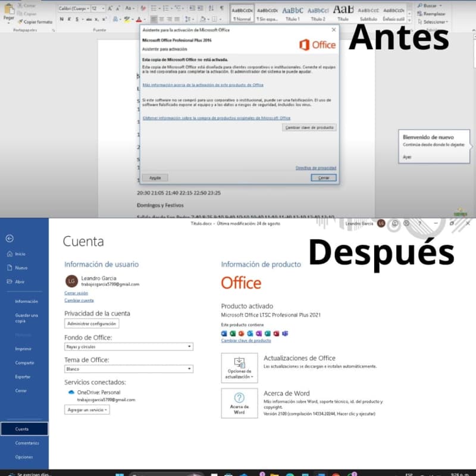Click Cambiar clave de producto button in dialog
476x476 pixels.
309,127
